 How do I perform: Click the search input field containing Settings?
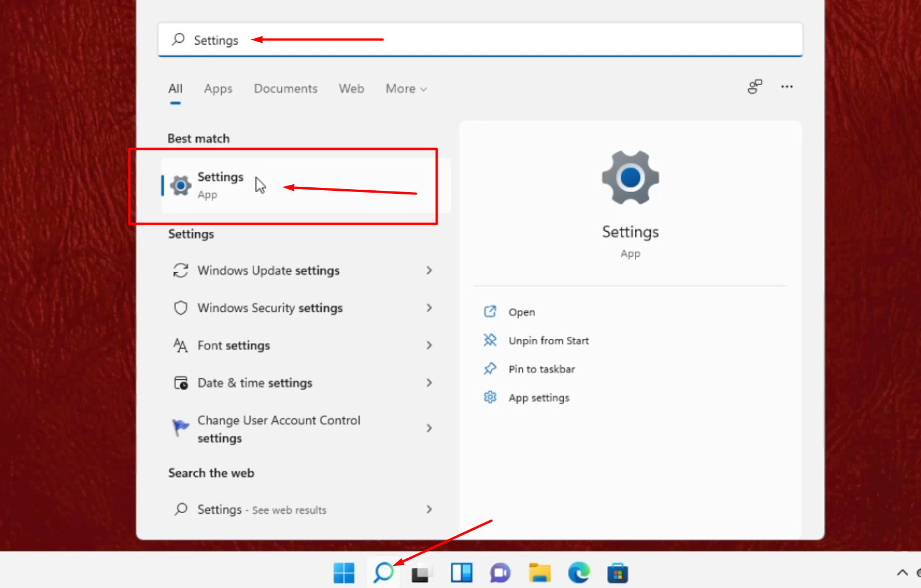480,40
